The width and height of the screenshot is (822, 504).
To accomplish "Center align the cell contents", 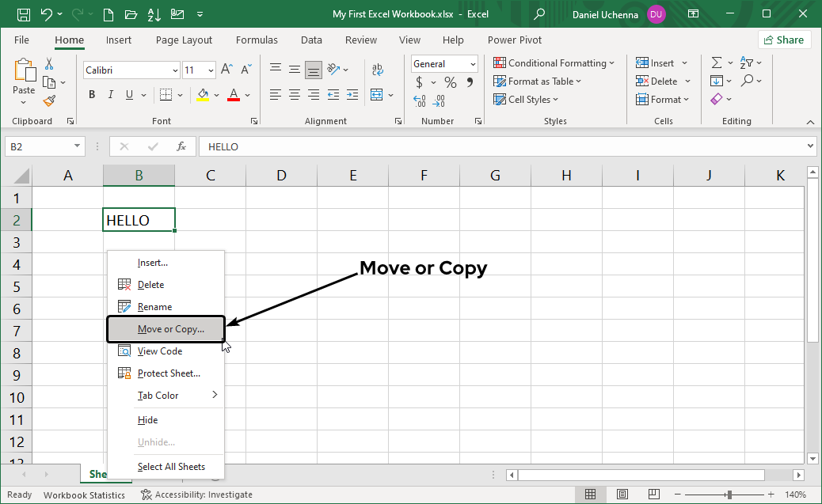I will [x=294, y=96].
